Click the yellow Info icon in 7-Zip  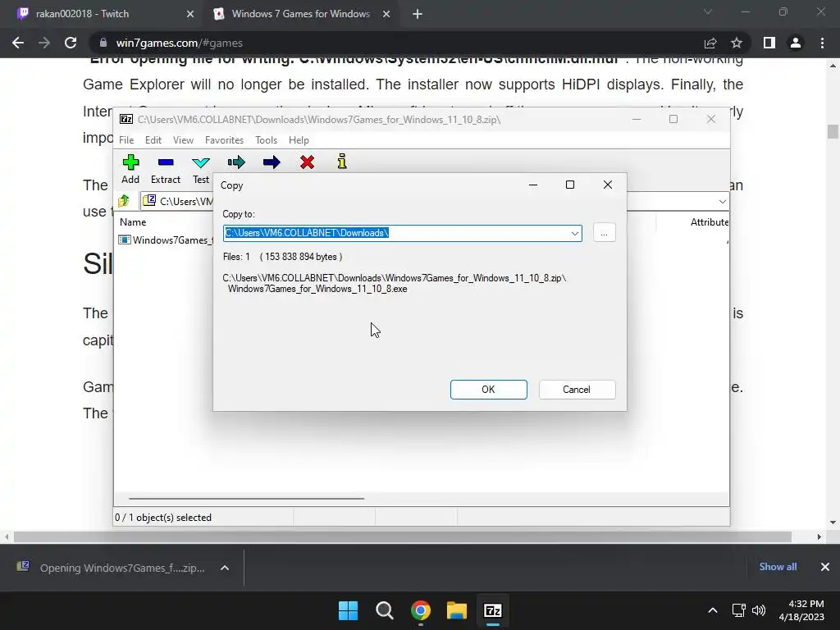pos(342,162)
